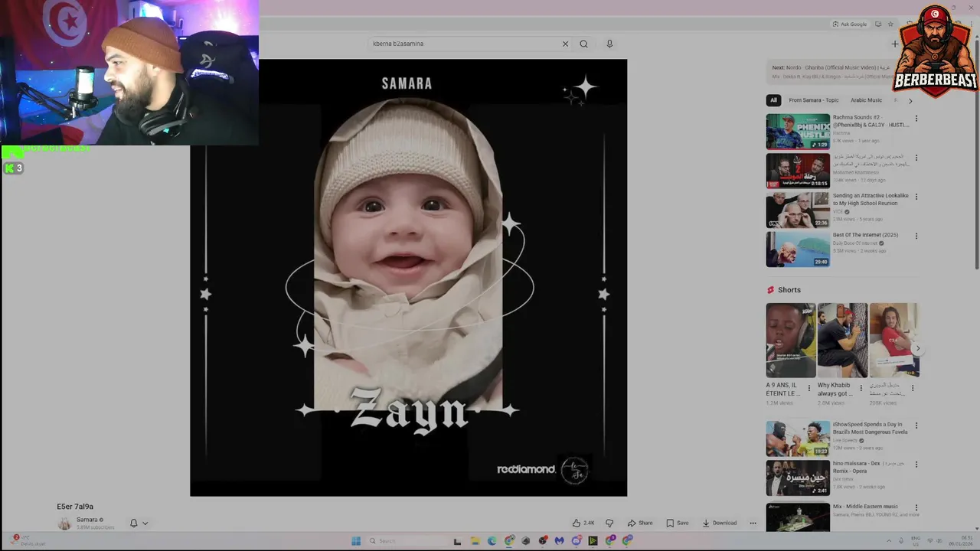Open Mohamed Khammessi video thumbnail
980x551 pixels.
click(798, 171)
